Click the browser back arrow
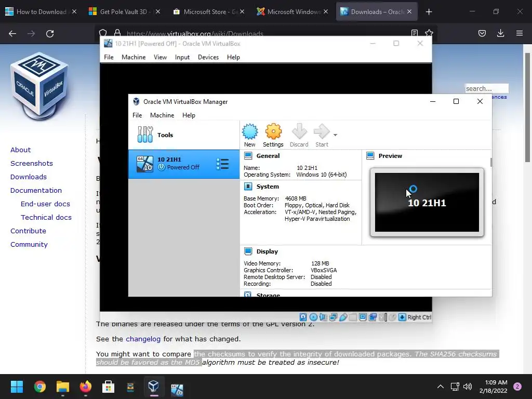 click(x=12, y=34)
